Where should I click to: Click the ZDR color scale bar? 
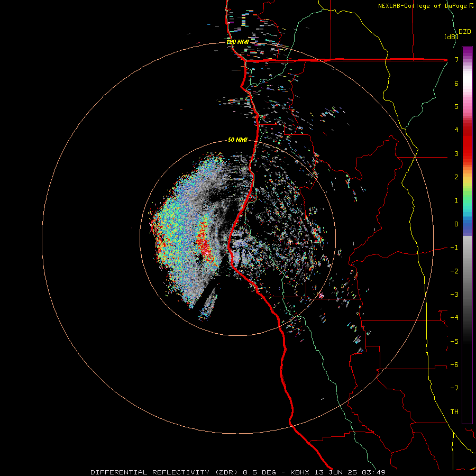[x=467, y=235]
